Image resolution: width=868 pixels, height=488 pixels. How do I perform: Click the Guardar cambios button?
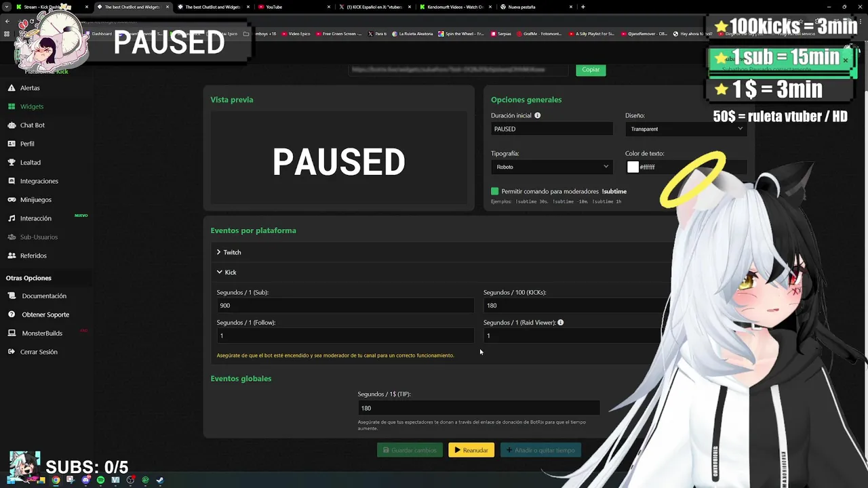click(410, 450)
